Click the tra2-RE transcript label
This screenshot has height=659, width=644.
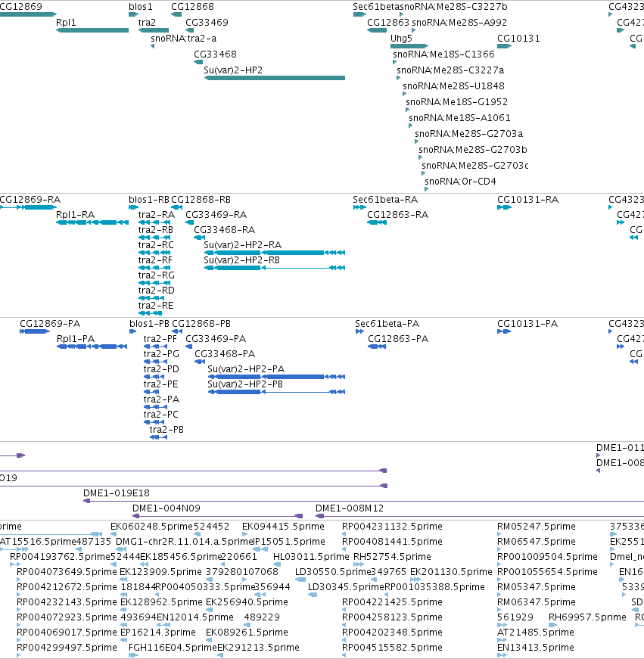point(156,306)
